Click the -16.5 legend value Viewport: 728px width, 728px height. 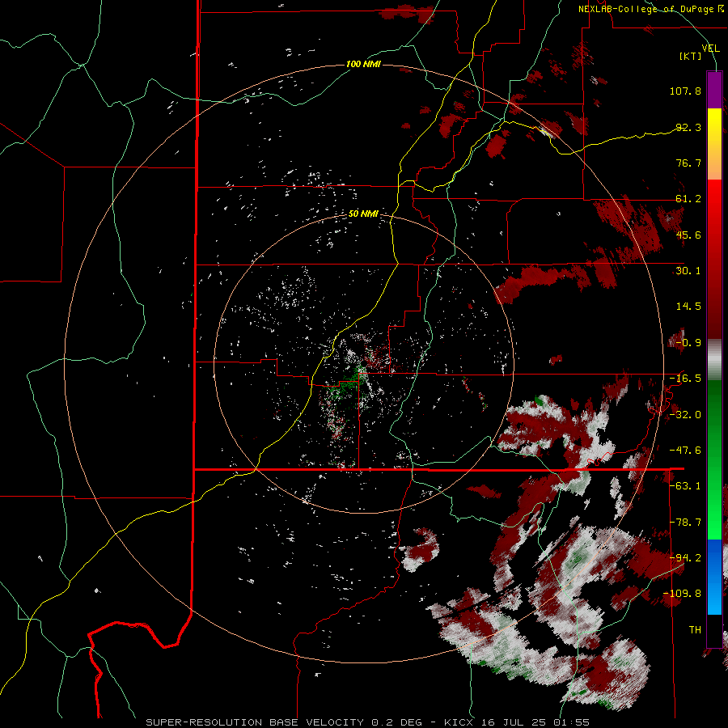tap(685, 379)
